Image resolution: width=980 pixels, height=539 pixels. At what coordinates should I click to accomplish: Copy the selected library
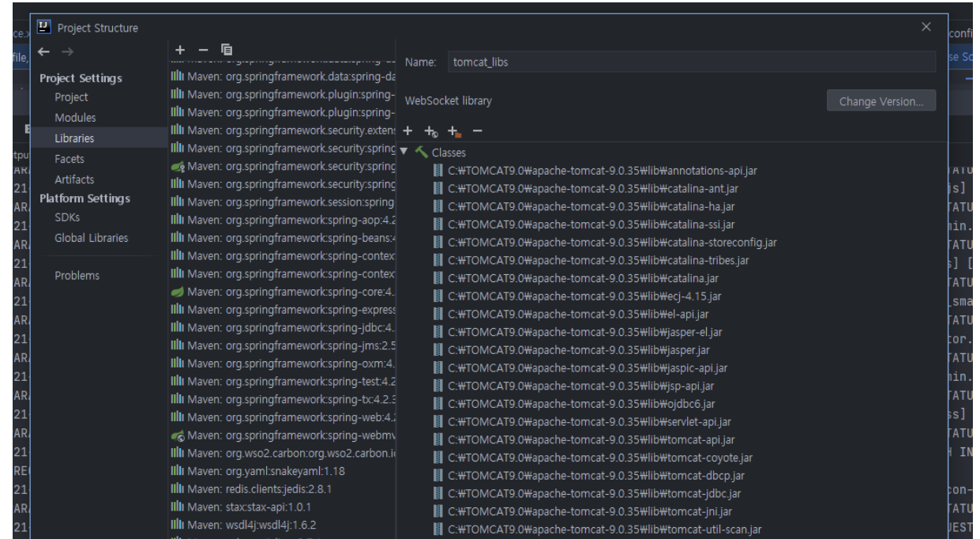(x=227, y=49)
